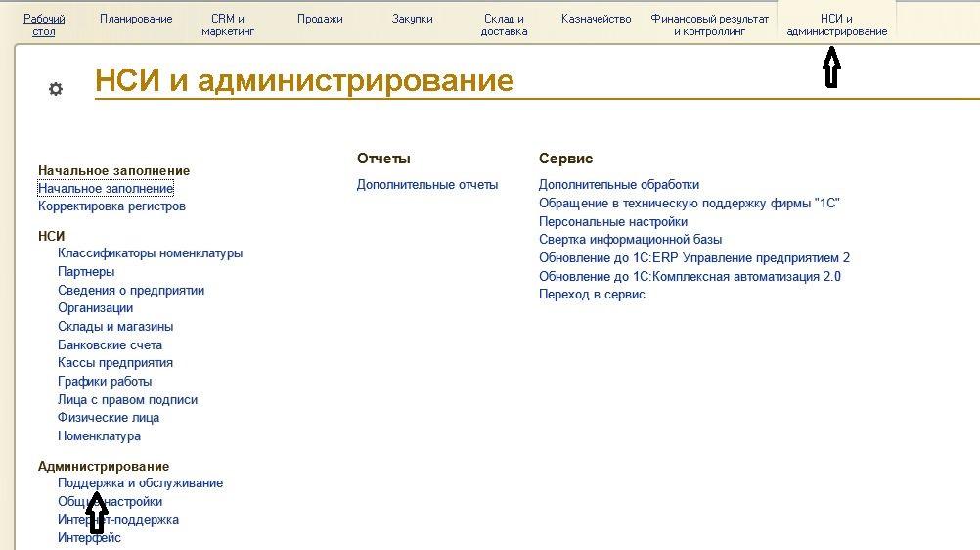This screenshot has height=550, width=980.
Task: Open Интернет-поддержка
Action: coord(118,520)
